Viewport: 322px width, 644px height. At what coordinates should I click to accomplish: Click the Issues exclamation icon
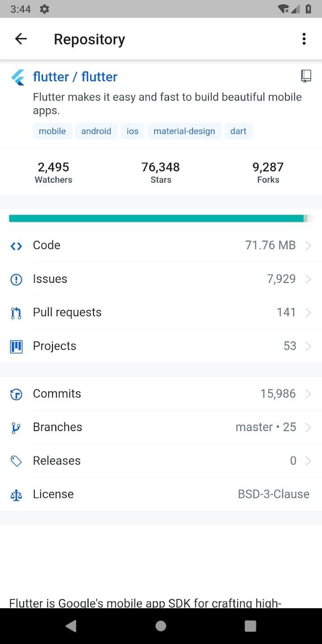16,279
